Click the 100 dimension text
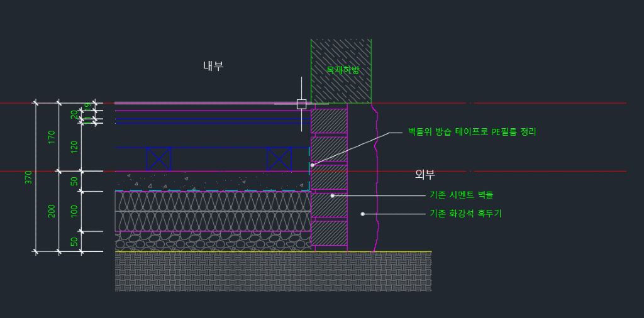The image size is (644, 318). click(x=74, y=211)
